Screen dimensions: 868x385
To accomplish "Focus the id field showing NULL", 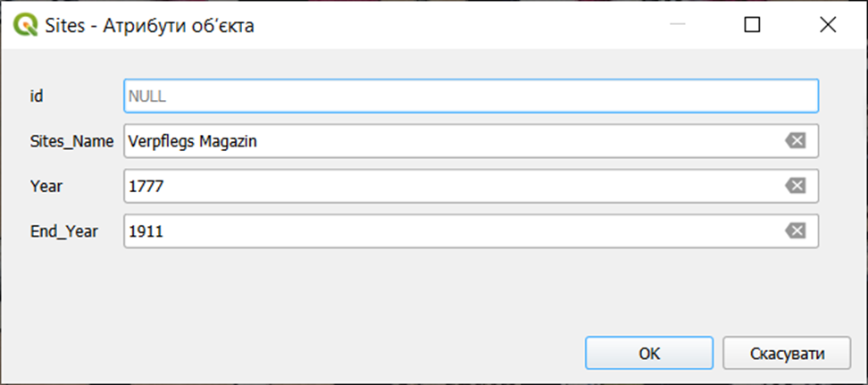I will point(471,96).
